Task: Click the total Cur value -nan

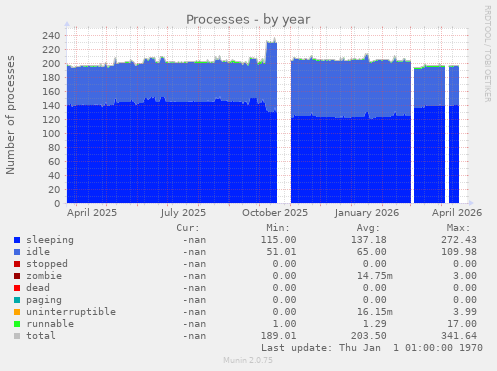Action: coord(194,336)
